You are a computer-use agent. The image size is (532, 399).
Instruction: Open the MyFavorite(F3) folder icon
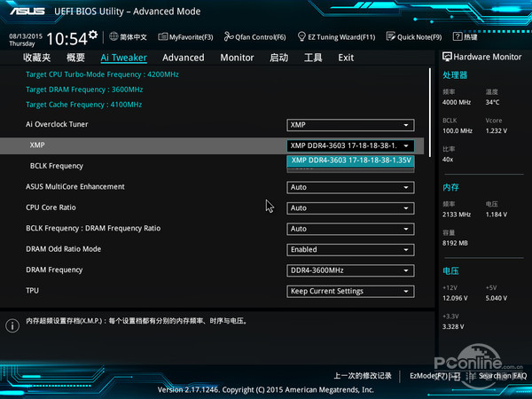(x=163, y=36)
